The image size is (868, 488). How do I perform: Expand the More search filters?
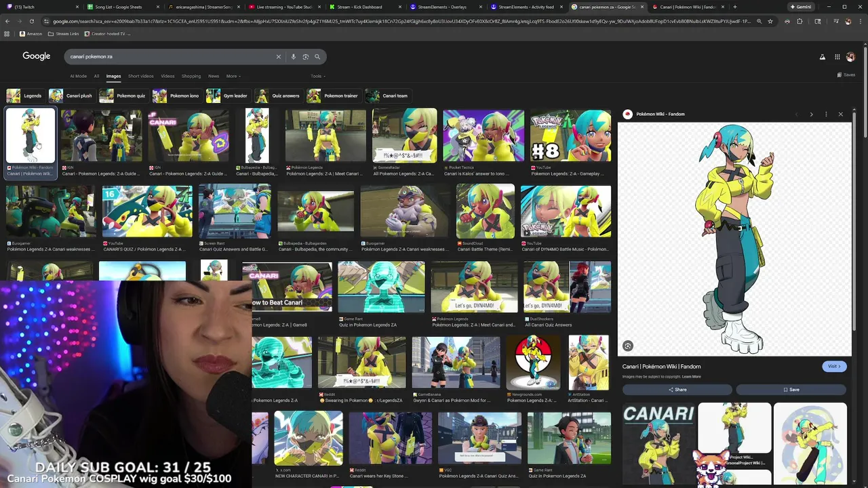tap(233, 76)
